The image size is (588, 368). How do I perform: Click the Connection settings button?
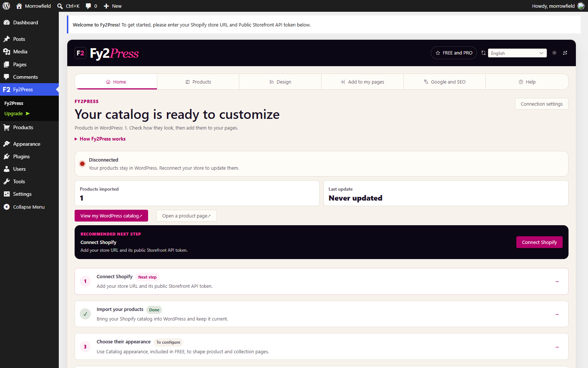pyautogui.click(x=542, y=104)
